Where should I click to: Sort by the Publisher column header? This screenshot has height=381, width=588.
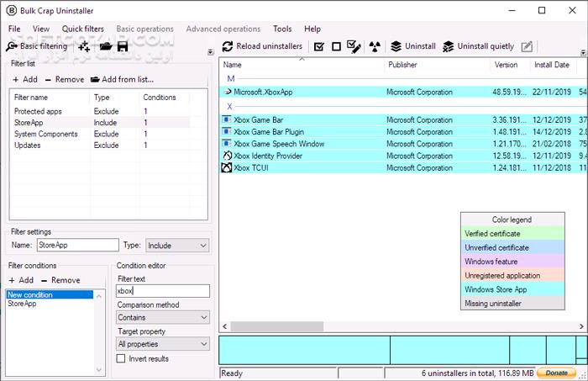pyautogui.click(x=437, y=65)
